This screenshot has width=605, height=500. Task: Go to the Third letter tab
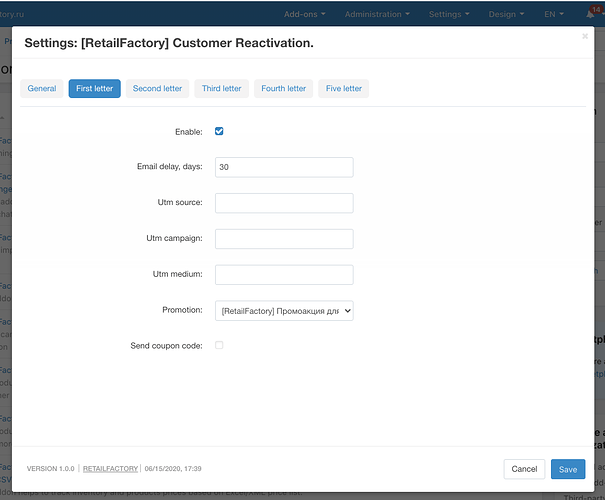coord(221,88)
